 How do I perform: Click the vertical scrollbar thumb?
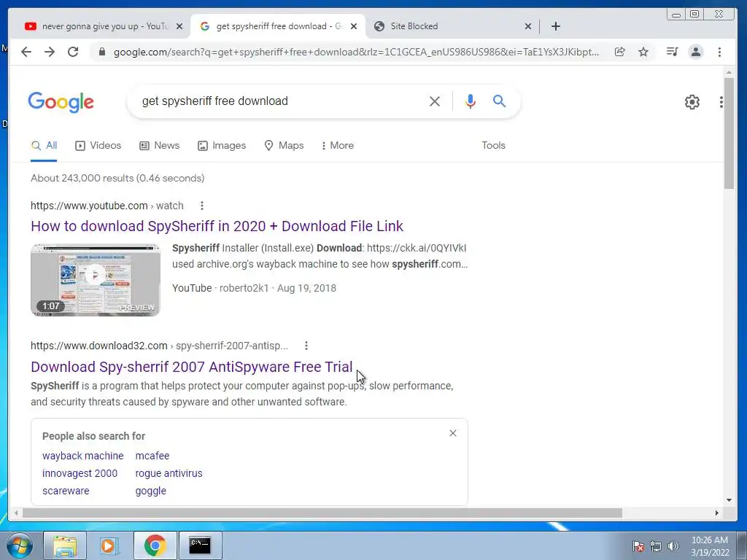729,133
